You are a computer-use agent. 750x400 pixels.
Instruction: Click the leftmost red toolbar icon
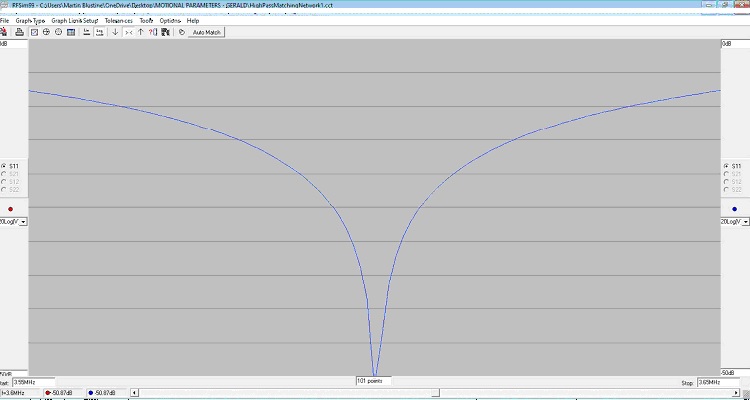coord(3,32)
